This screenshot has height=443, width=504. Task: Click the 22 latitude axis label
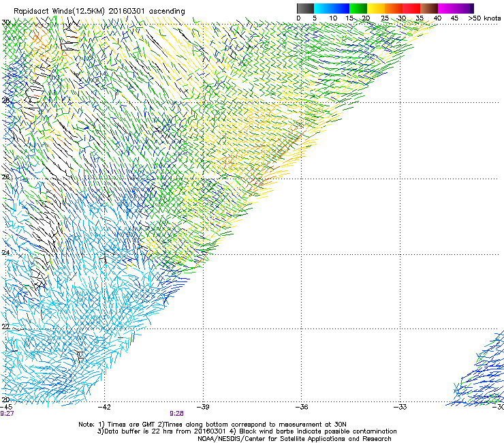[x=5, y=327]
